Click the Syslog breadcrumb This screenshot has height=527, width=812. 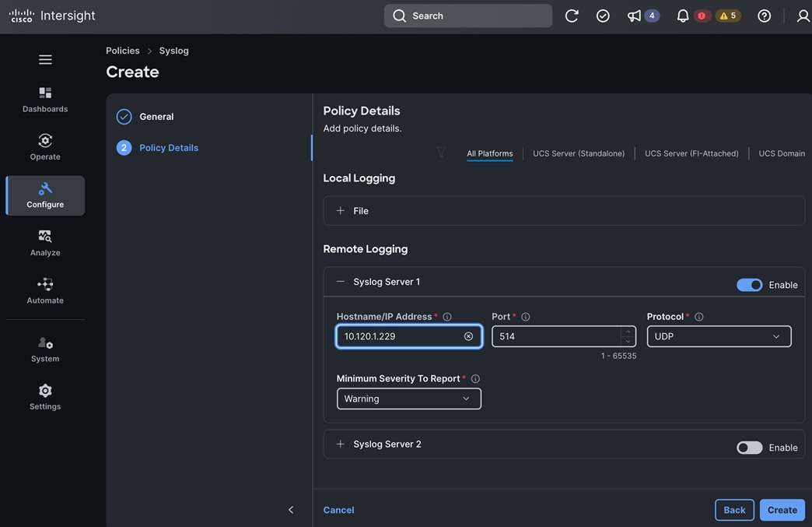(173, 51)
